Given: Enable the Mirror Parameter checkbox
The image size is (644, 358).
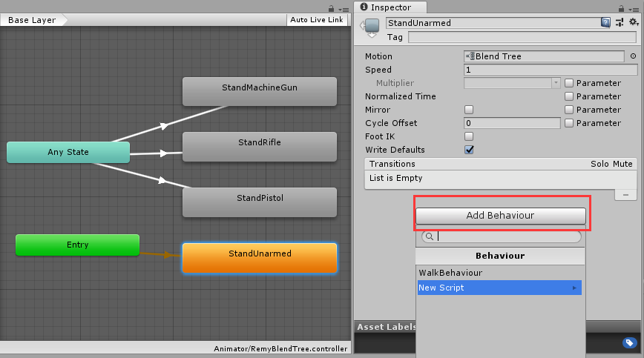Looking at the screenshot, I should [569, 110].
